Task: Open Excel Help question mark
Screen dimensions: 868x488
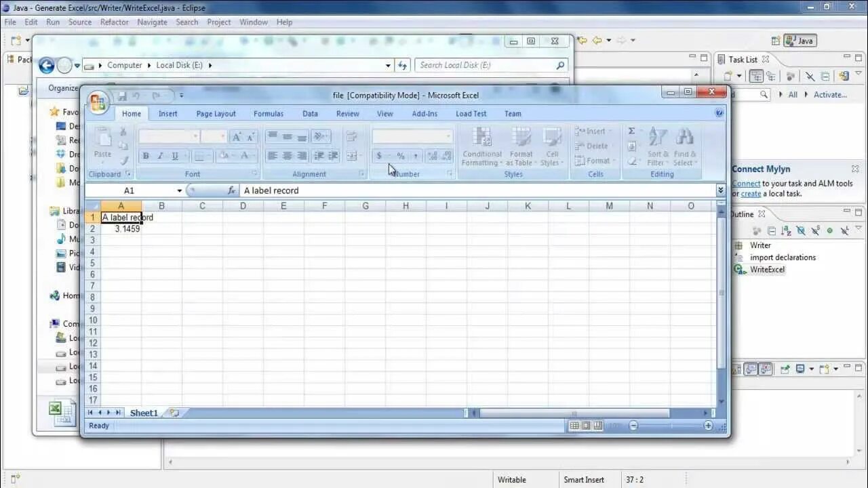Action: pyautogui.click(x=719, y=114)
